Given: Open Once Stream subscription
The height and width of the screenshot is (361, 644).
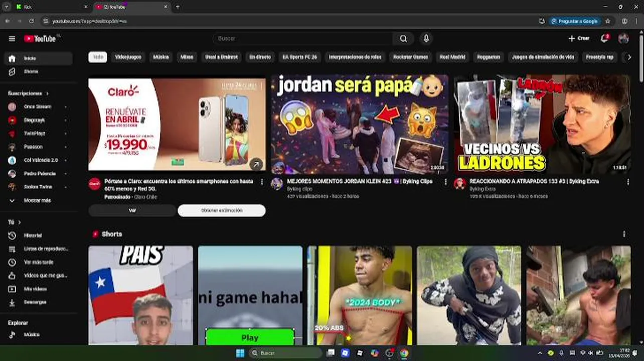Looking at the screenshot, I should point(38,107).
